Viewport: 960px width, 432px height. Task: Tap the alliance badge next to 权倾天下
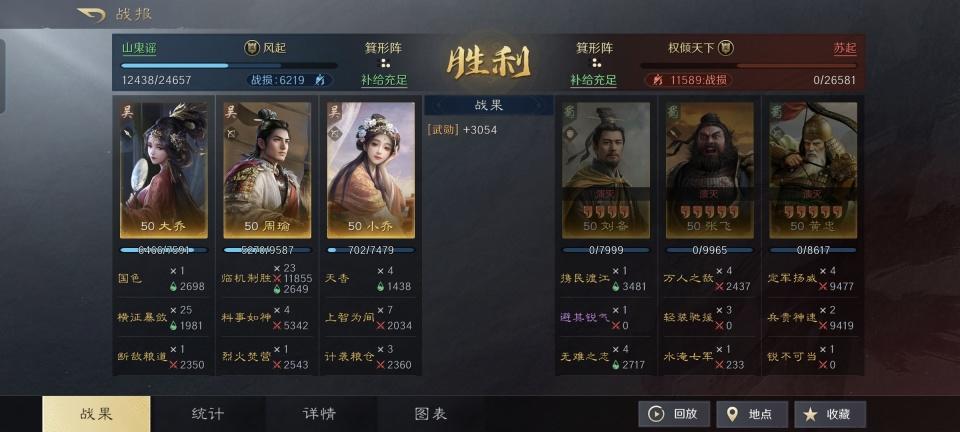[726, 48]
